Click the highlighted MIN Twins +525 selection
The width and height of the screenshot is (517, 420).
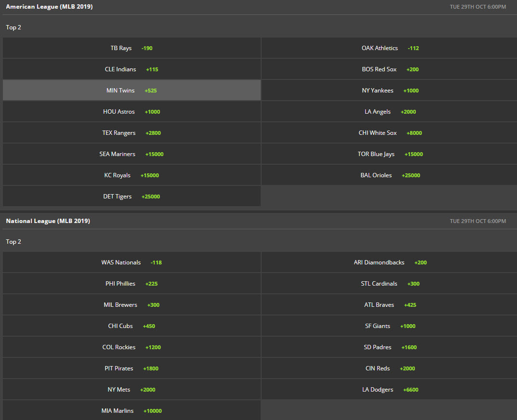(x=132, y=91)
